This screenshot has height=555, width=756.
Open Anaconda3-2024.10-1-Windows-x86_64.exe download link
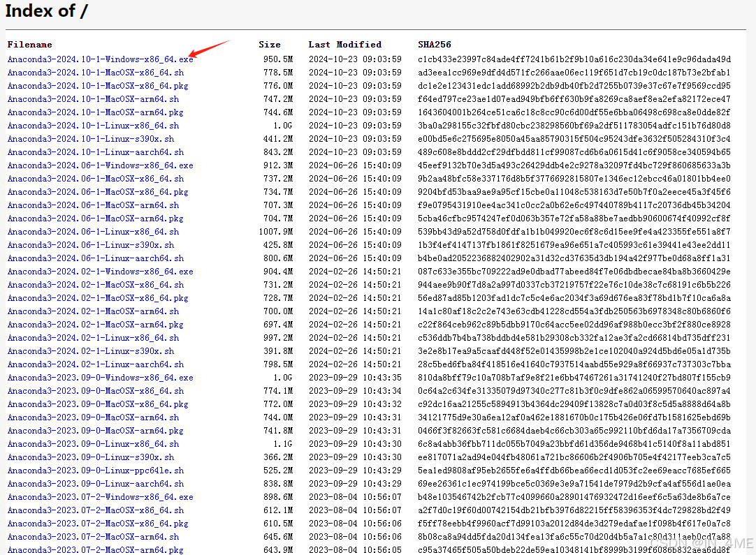[x=101, y=59]
